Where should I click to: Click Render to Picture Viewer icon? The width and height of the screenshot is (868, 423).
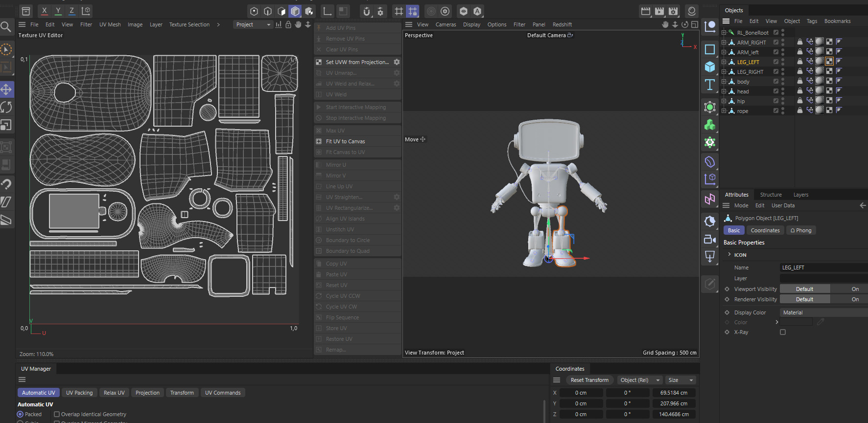pos(659,11)
